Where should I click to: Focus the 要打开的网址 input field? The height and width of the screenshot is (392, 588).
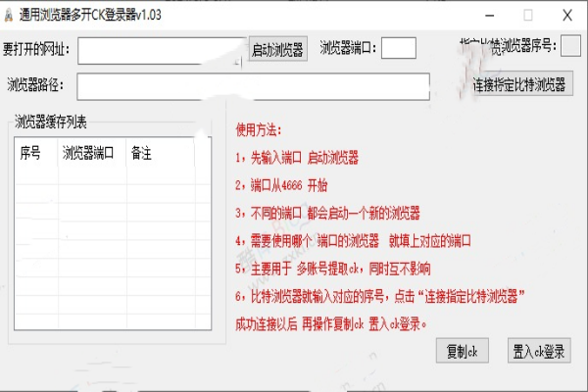click(x=161, y=49)
